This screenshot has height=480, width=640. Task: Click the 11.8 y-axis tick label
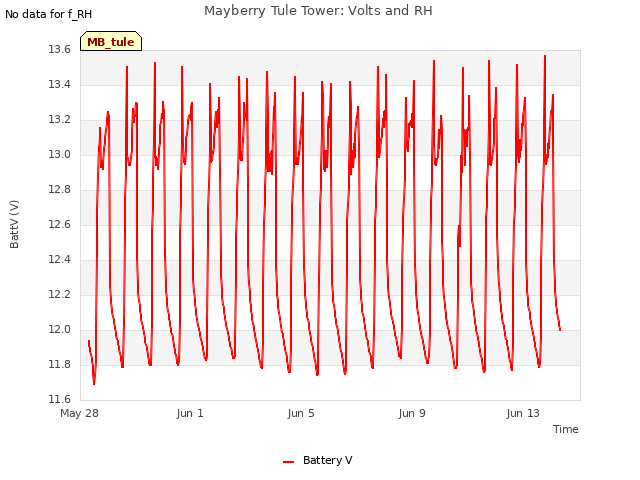60,364
